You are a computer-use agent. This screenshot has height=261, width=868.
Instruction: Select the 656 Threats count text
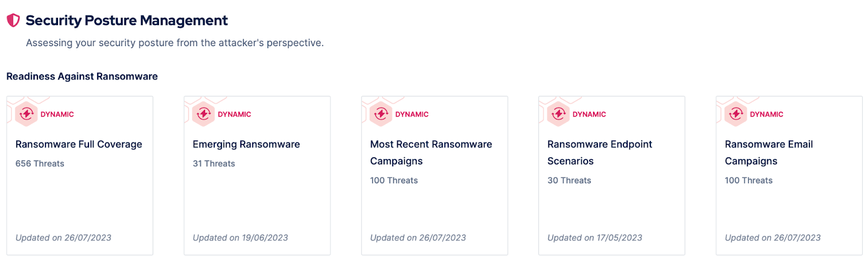coord(40,164)
